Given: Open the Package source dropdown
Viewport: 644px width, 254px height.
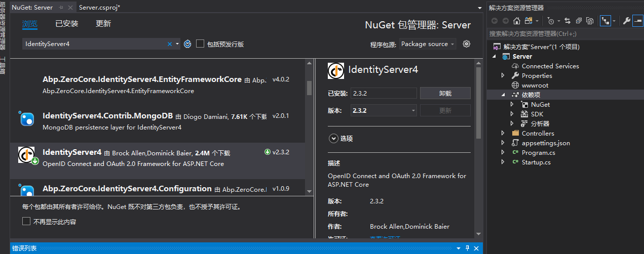Looking at the screenshot, I should (x=428, y=44).
